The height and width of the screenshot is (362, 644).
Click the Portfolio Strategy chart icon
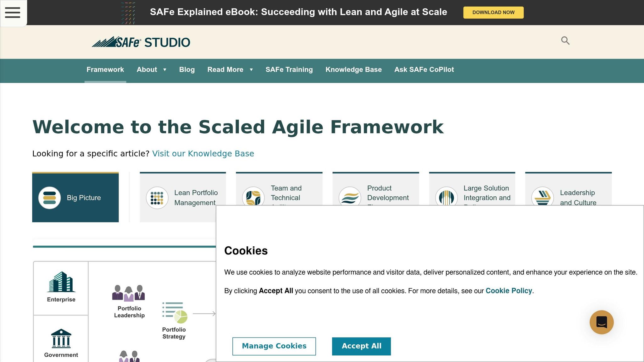click(175, 313)
